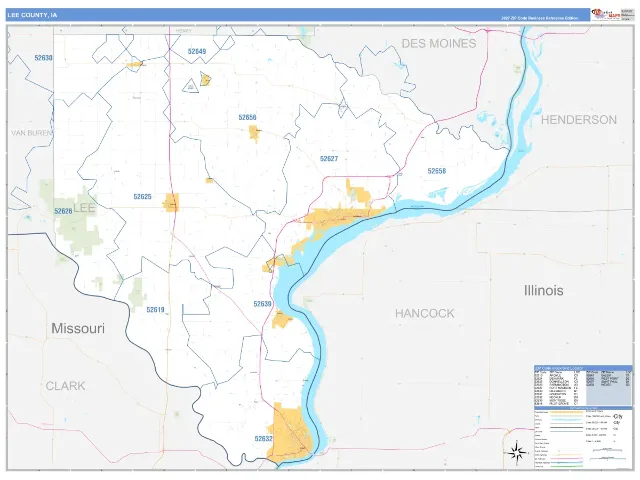Click the gray LEE county name label

point(84,208)
